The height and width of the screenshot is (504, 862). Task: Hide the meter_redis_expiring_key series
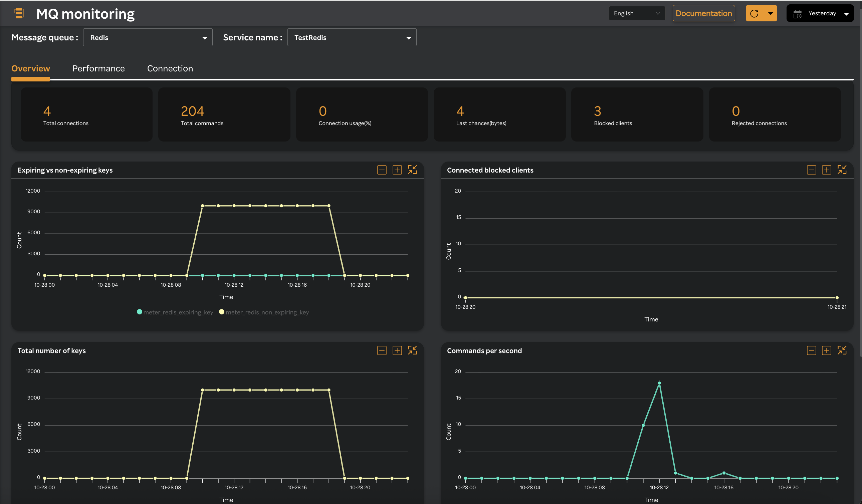[x=175, y=312]
